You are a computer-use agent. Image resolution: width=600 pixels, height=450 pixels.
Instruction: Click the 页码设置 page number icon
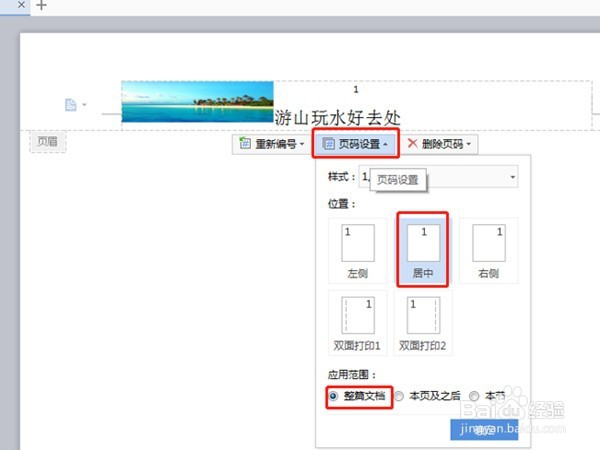pyautogui.click(x=329, y=144)
